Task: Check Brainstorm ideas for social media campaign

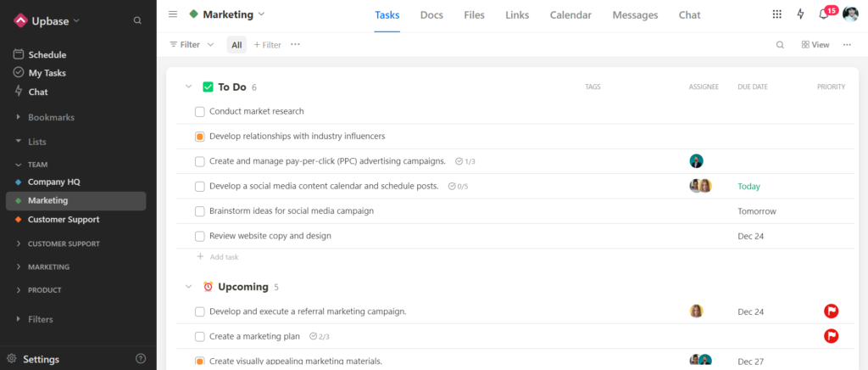Action: 200,211
